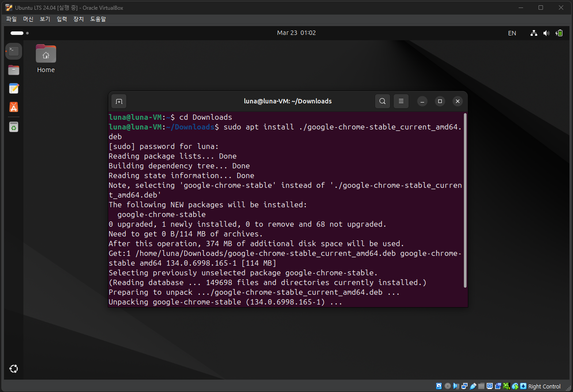
Task: Open a new terminal tab with the plus button
Action: [x=119, y=101]
